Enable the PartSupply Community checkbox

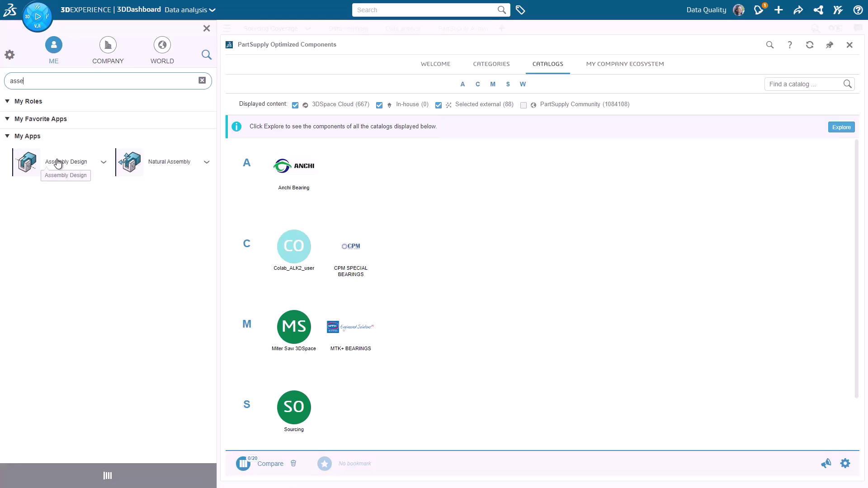(x=524, y=105)
